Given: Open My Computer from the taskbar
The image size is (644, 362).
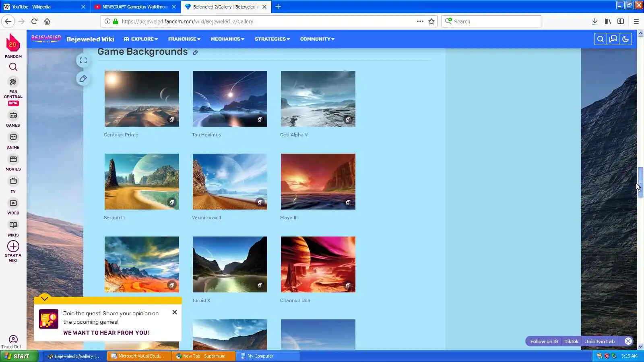Looking at the screenshot, I should click(268, 356).
